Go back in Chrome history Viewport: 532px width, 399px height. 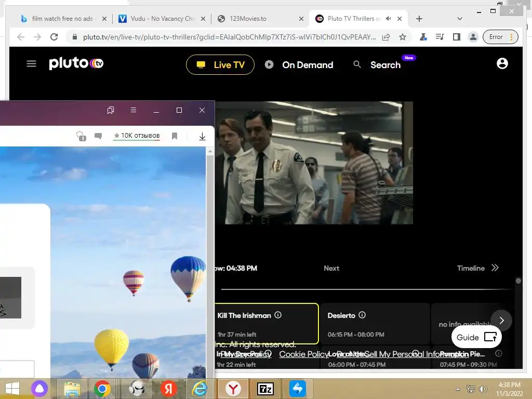(21, 37)
